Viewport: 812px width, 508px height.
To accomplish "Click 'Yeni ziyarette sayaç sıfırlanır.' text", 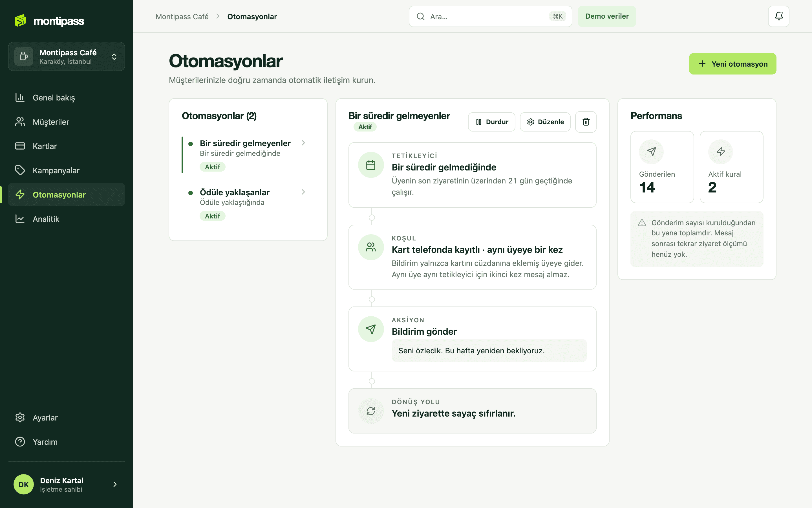I will [453, 413].
